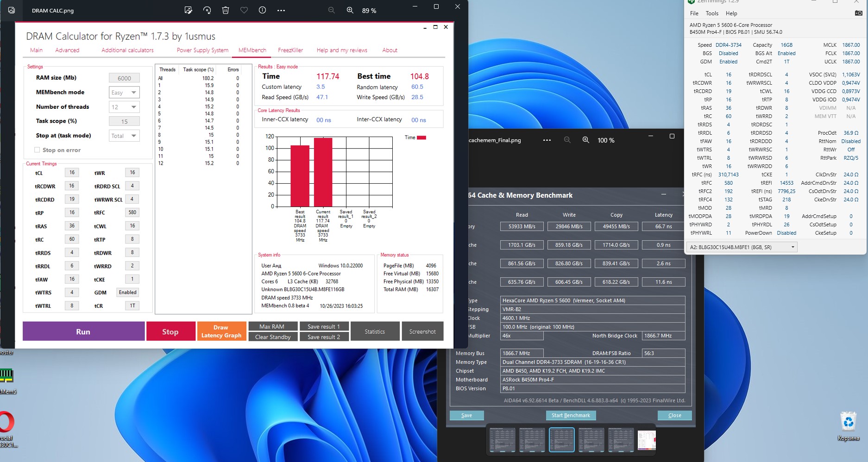Select the Opera browser desktop icon
The height and width of the screenshot is (462, 868).
pos(6,428)
